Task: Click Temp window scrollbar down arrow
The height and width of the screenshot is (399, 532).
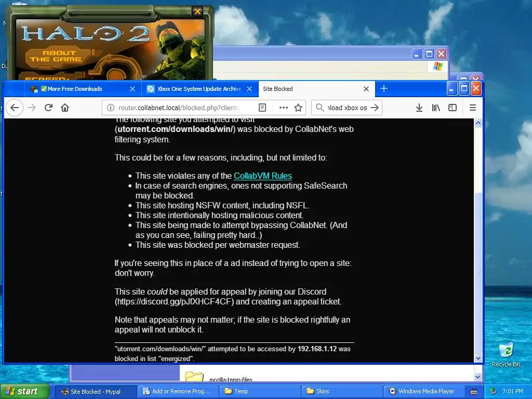Action: coord(478,377)
